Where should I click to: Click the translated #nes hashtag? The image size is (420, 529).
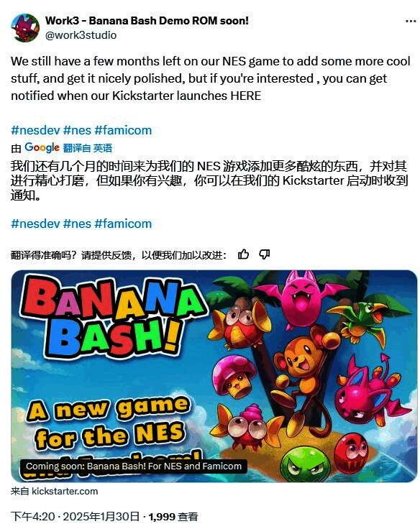78,224
